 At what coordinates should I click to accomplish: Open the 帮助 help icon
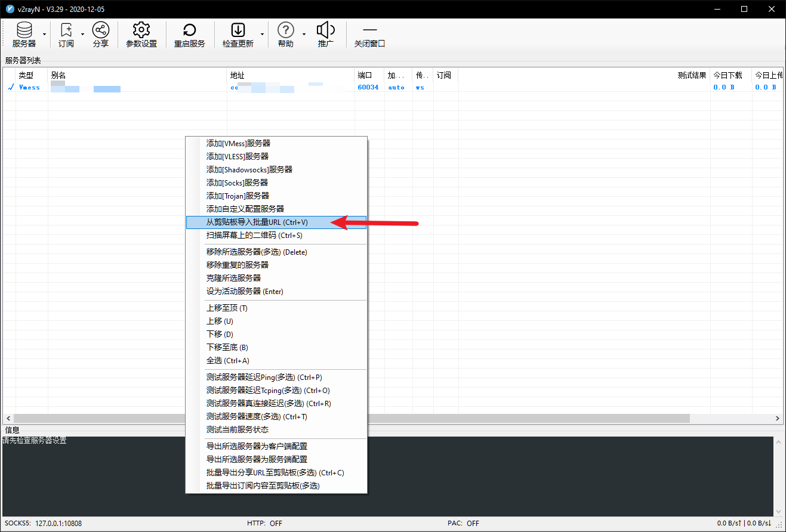coord(286,35)
